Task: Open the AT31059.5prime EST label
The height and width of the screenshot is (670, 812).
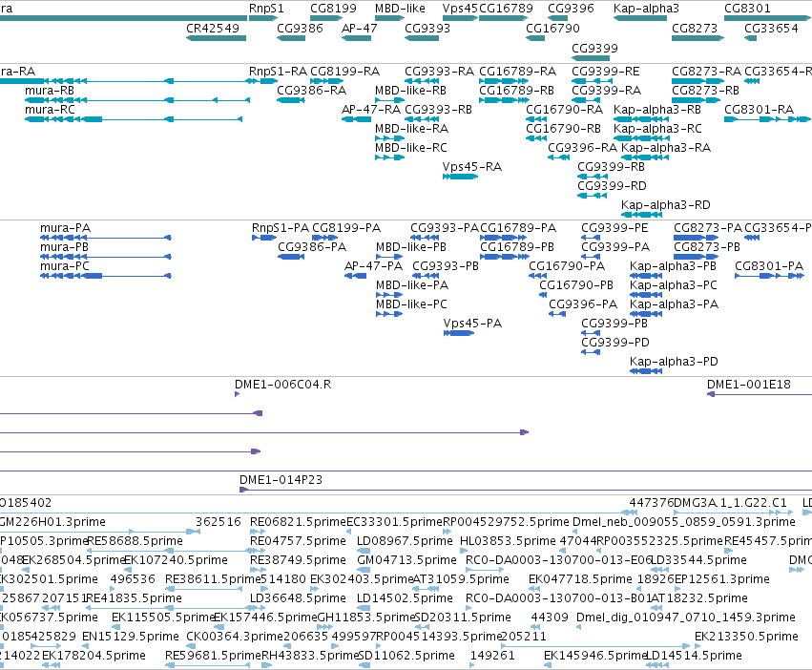Action: 461,579
